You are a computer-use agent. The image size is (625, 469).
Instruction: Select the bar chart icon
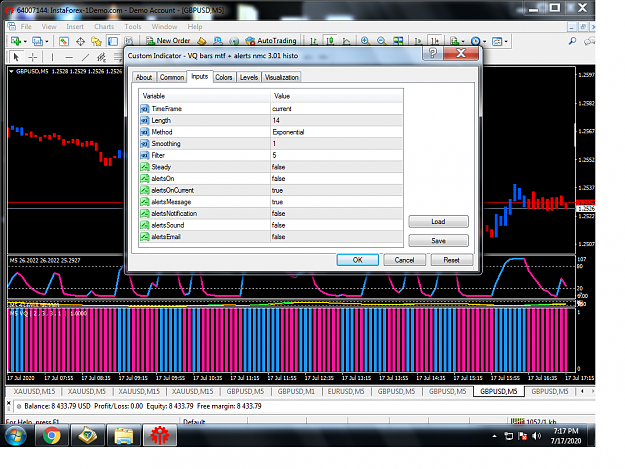pyautogui.click(x=313, y=41)
